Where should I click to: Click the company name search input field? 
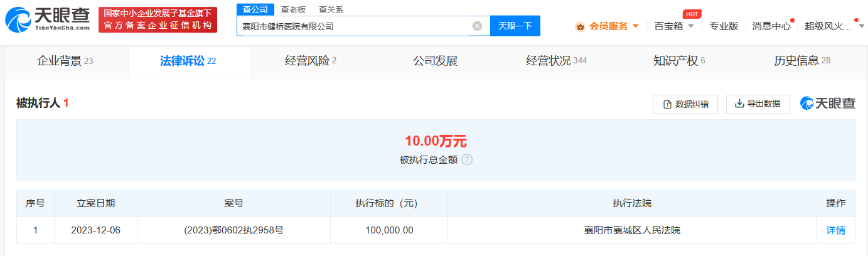tap(355, 26)
